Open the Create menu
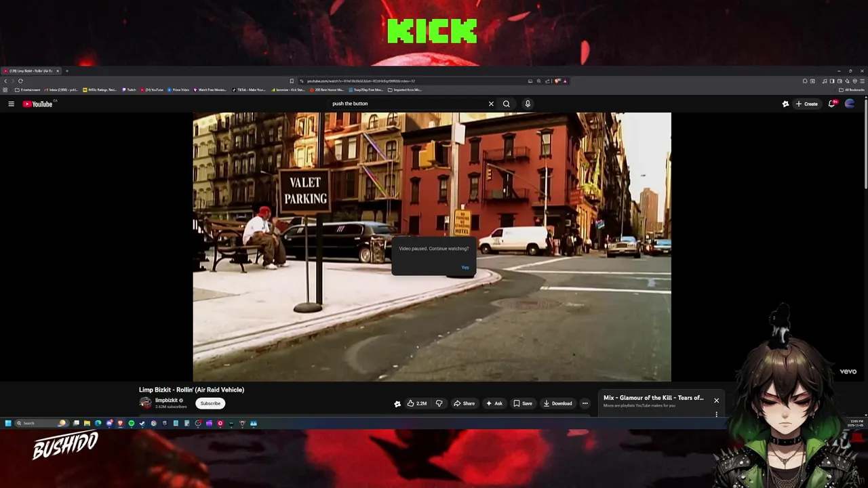868x488 pixels. tap(807, 104)
